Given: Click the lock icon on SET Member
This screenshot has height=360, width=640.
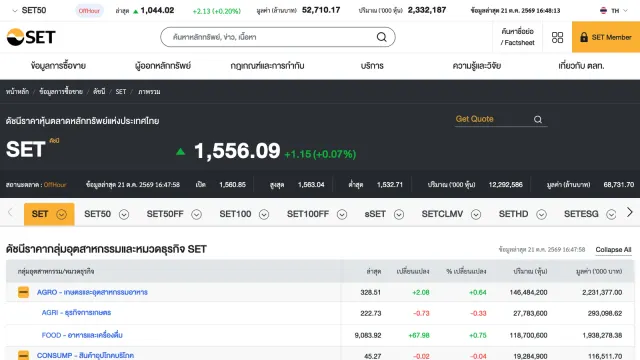Looking at the screenshot, I should (x=584, y=37).
